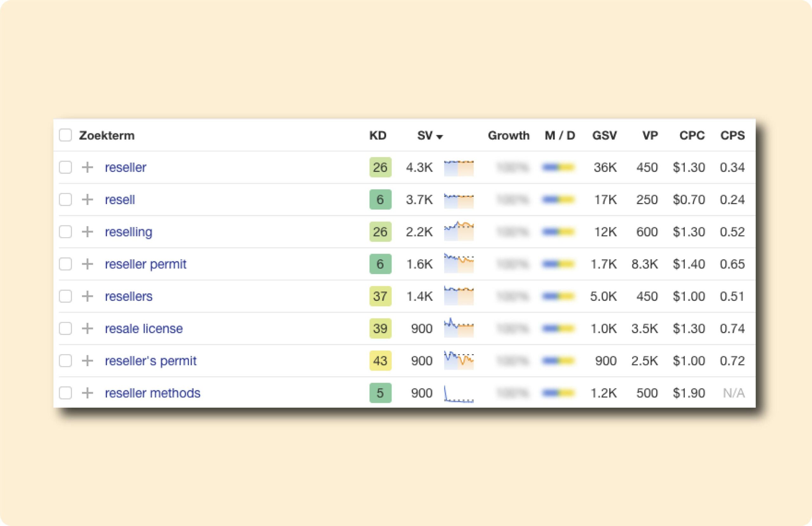Viewport: 812px width, 526px height.
Task: Click the KD badge 43 for "reseller's permit"
Action: click(380, 360)
